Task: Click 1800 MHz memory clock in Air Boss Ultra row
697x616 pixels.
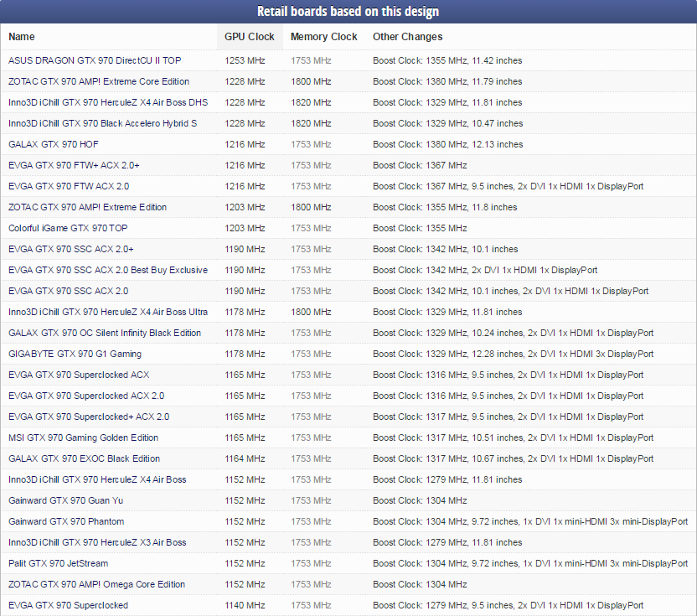Action: tap(311, 311)
